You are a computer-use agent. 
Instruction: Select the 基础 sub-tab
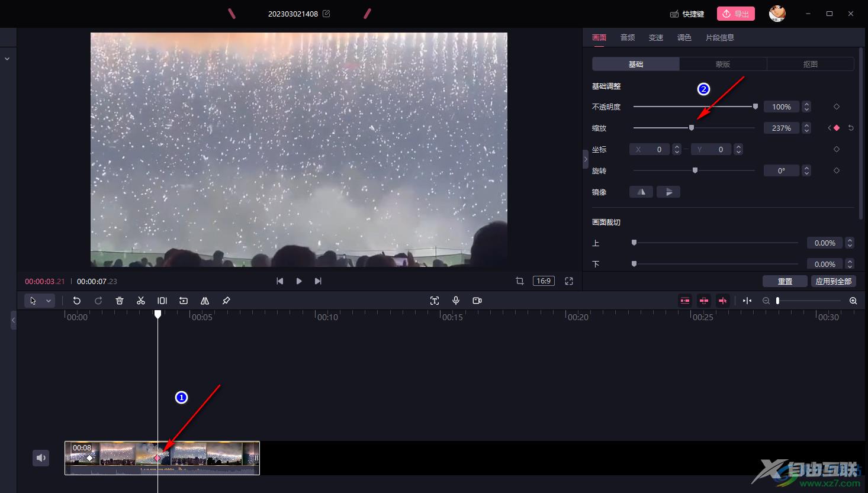tap(636, 64)
